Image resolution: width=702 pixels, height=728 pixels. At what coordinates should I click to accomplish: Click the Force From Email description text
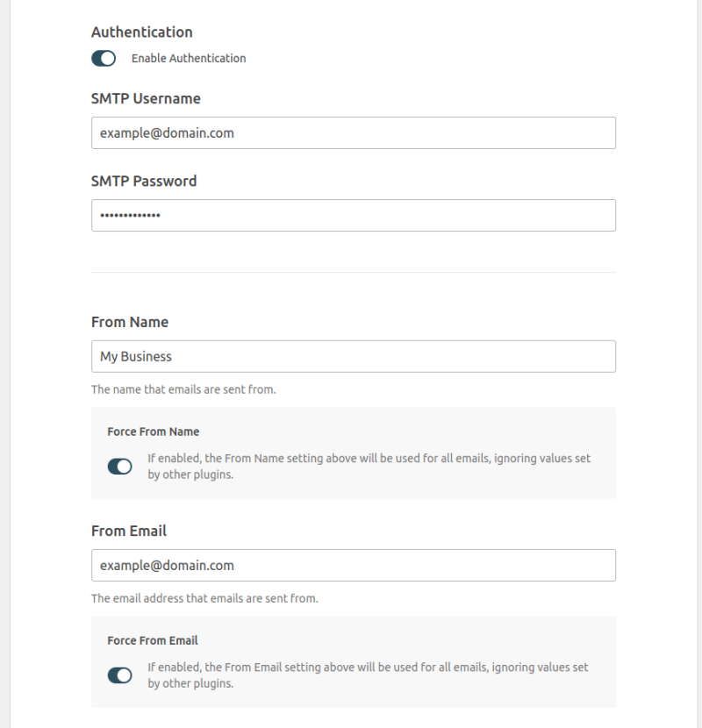click(x=368, y=675)
